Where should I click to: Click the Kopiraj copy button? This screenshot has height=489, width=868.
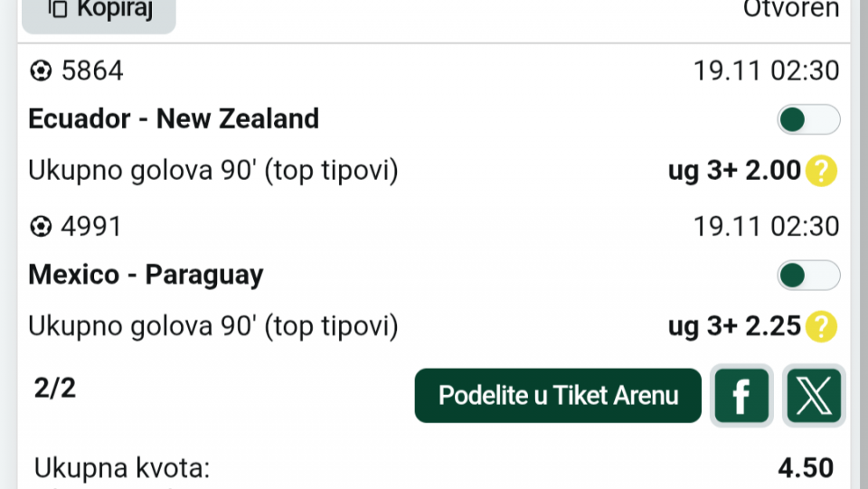(99, 11)
